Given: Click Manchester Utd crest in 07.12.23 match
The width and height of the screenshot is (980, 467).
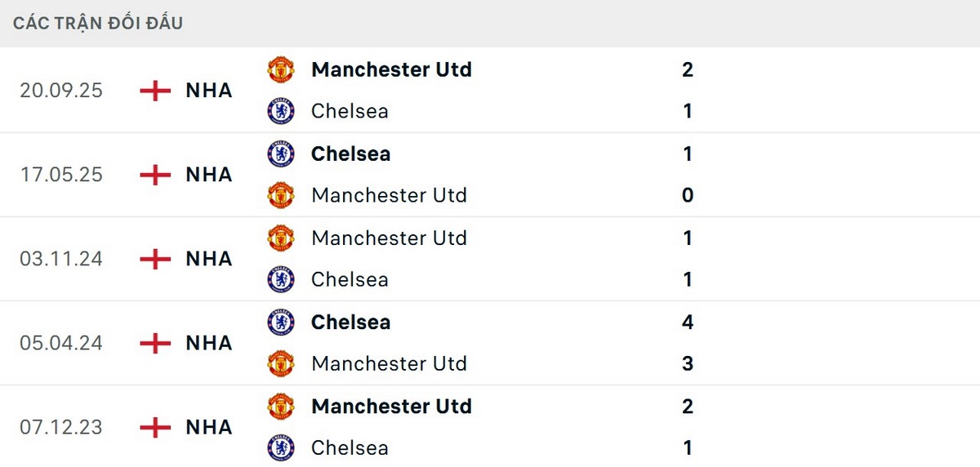Looking at the screenshot, I should [x=281, y=406].
